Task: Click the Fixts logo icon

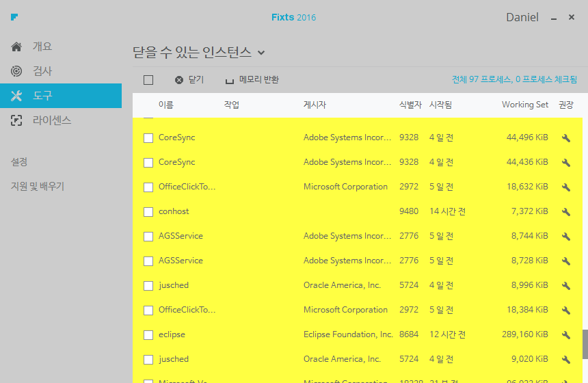Action: click(14, 17)
